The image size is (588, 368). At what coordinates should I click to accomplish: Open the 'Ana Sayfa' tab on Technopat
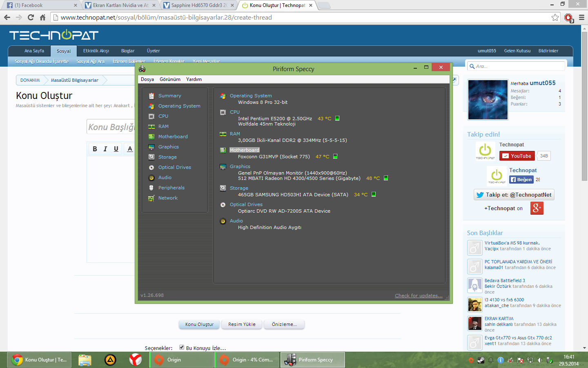[x=34, y=51]
